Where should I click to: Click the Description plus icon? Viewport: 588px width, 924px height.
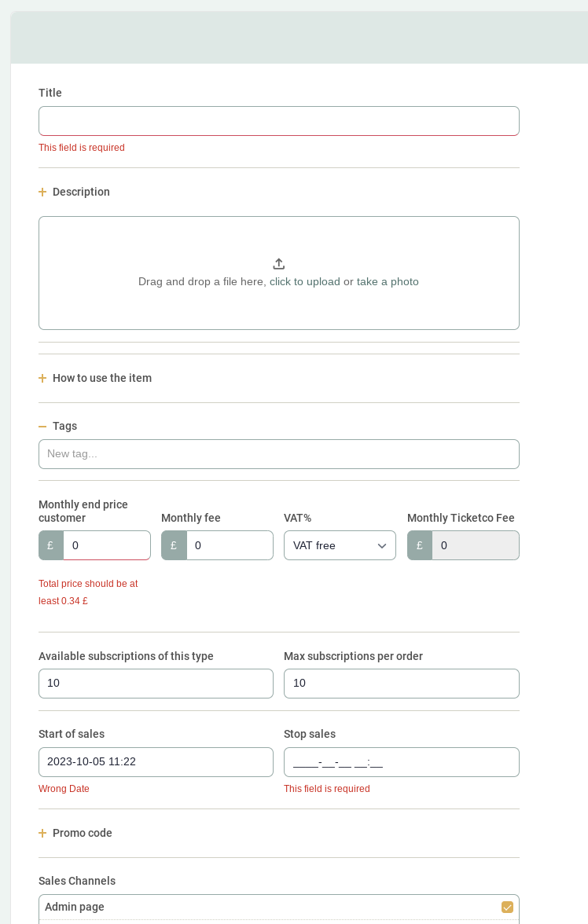(x=42, y=192)
